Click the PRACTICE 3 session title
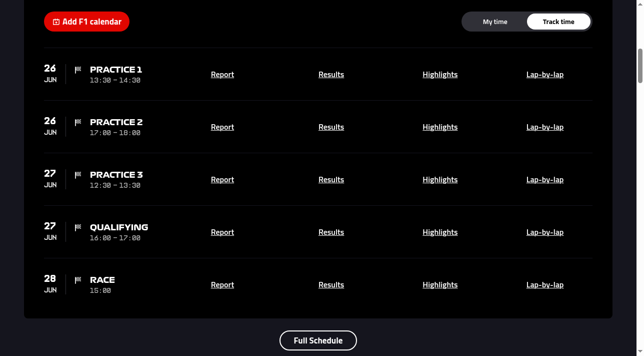The width and height of the screenshot is (644, 356). [116, 175]
